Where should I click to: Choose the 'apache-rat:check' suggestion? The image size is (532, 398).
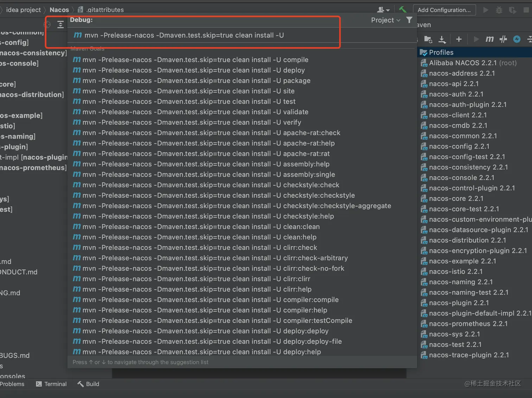[242, 133]
